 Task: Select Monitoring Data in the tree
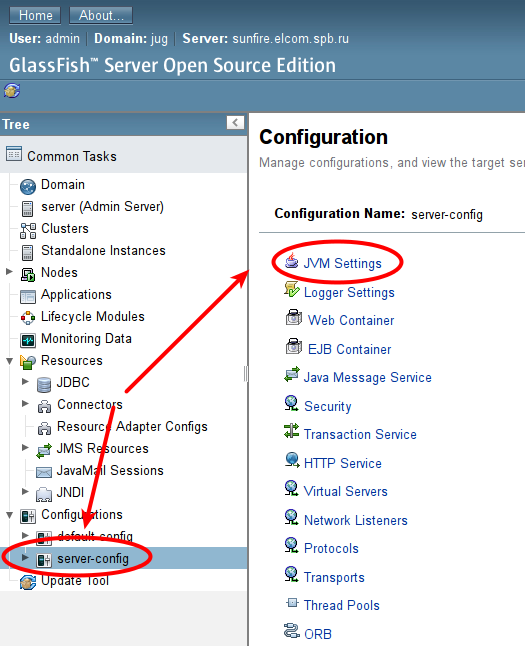coord(86,339)
